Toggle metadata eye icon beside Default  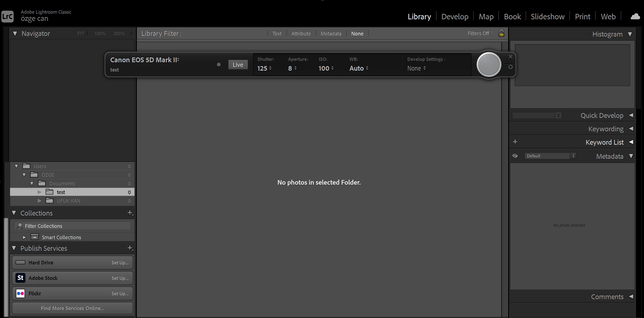click(x=515, y=156)
